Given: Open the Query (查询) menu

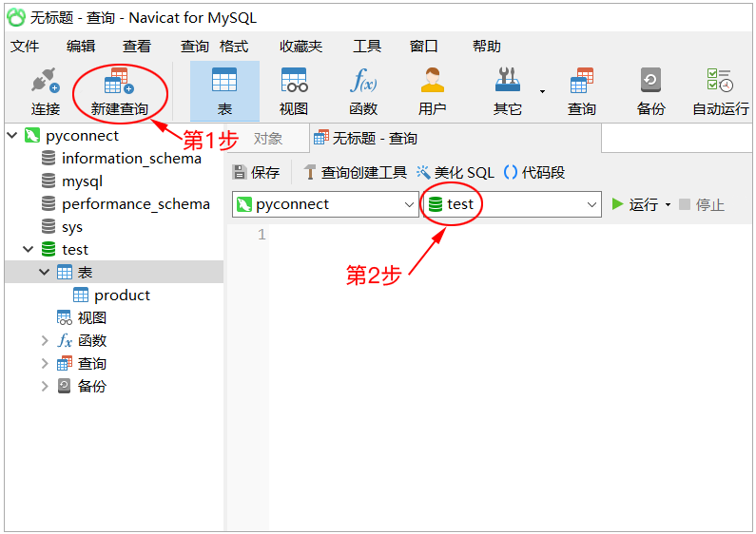Looking at the screenshot, I should pyautogui.click(x=194, y=47).
